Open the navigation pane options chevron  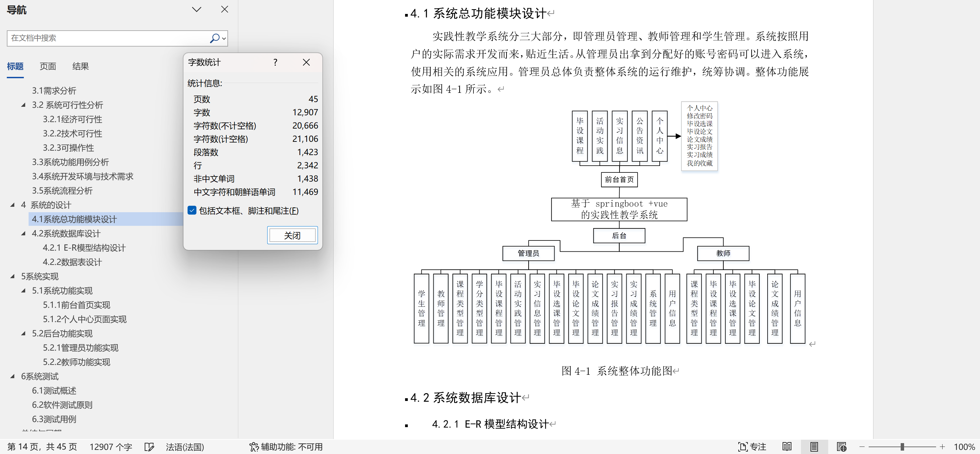(196, 10)
